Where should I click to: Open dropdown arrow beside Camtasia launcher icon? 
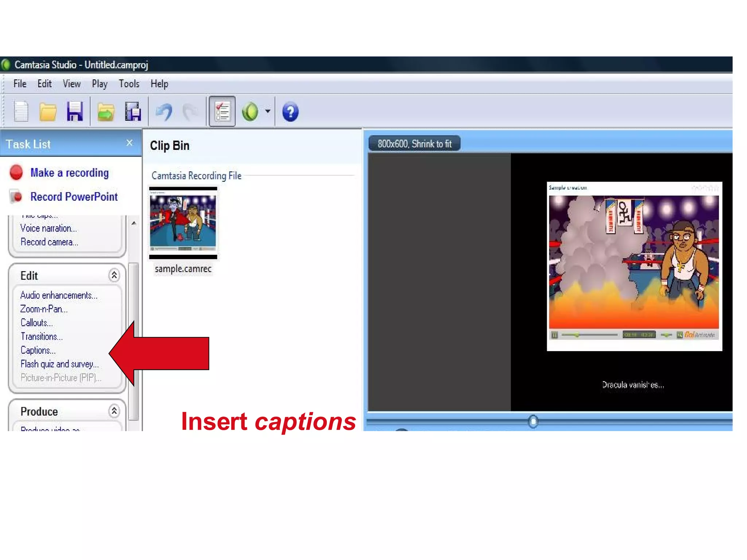click(268, 111)
